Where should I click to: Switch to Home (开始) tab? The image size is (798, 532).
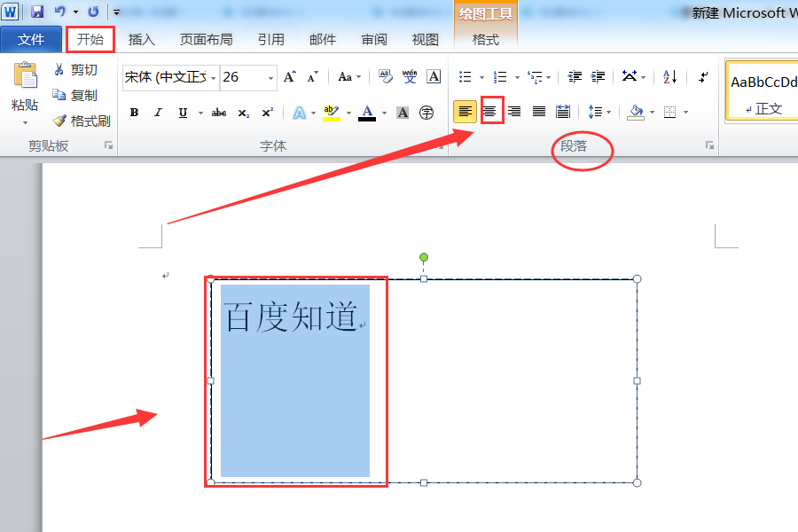pyautogui.click(x=90, y=39)
